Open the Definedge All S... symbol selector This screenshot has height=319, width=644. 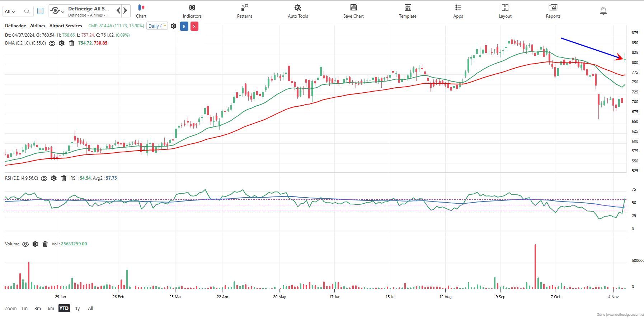tap(89, 11)
